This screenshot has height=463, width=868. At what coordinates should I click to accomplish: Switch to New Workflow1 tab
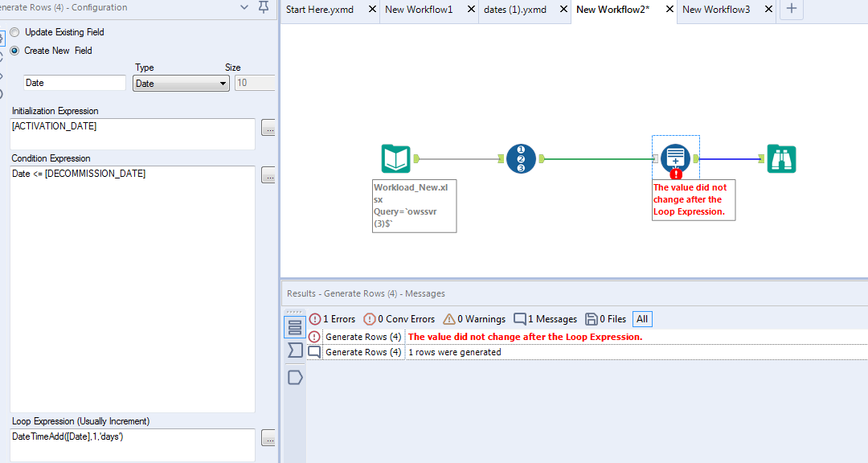tap(419, 10)
